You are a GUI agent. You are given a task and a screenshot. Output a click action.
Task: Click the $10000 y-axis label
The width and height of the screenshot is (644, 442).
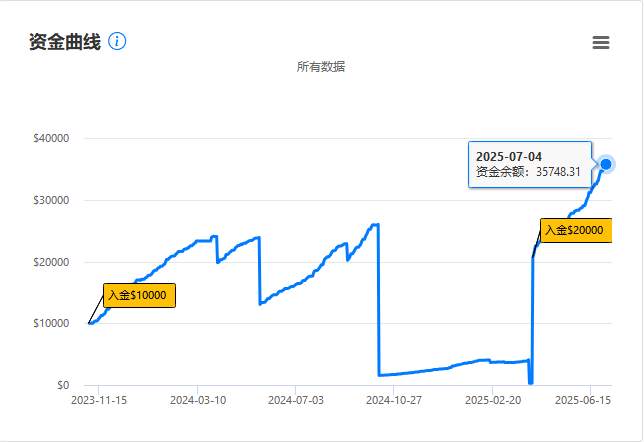coord(51,323)
